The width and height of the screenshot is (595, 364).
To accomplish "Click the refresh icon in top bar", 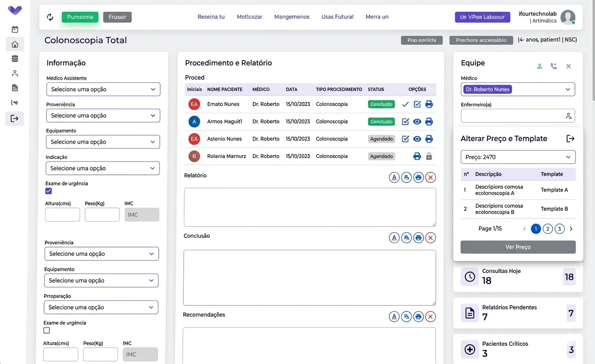I will click(x=50, y=17).
